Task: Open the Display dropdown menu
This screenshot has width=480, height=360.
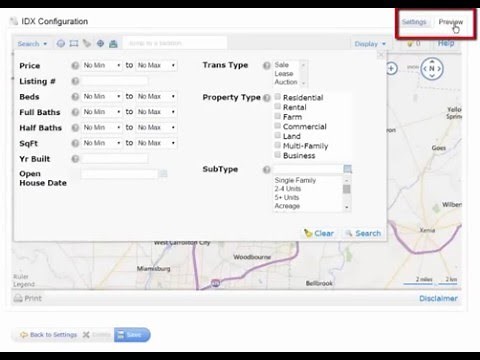Action: pos(370,44)
